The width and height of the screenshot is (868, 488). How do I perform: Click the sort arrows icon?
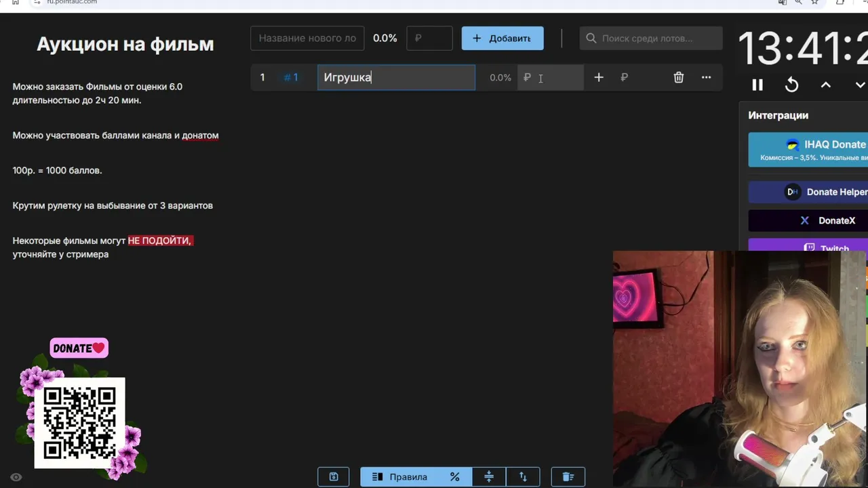[x=523, y=476]
